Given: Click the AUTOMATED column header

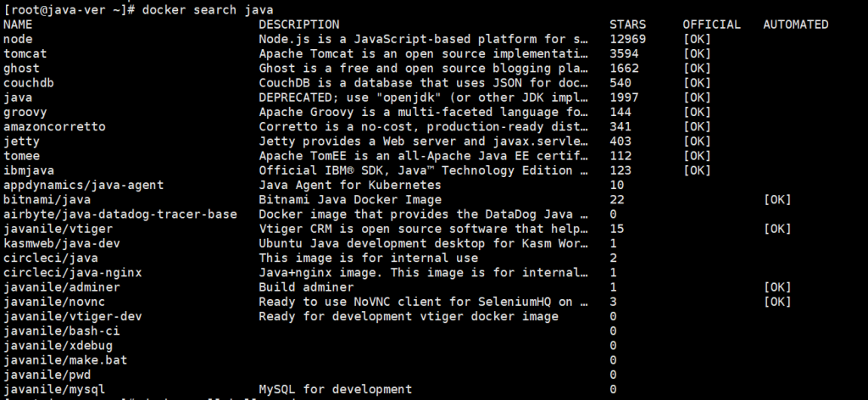Looking at the screenshot, I should [x=795, y=25].
